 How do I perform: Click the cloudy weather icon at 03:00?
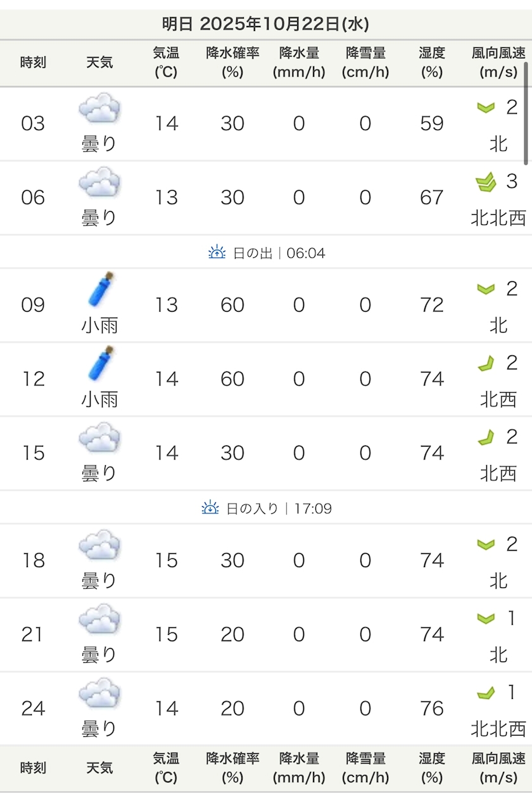(x=99, y=108)
